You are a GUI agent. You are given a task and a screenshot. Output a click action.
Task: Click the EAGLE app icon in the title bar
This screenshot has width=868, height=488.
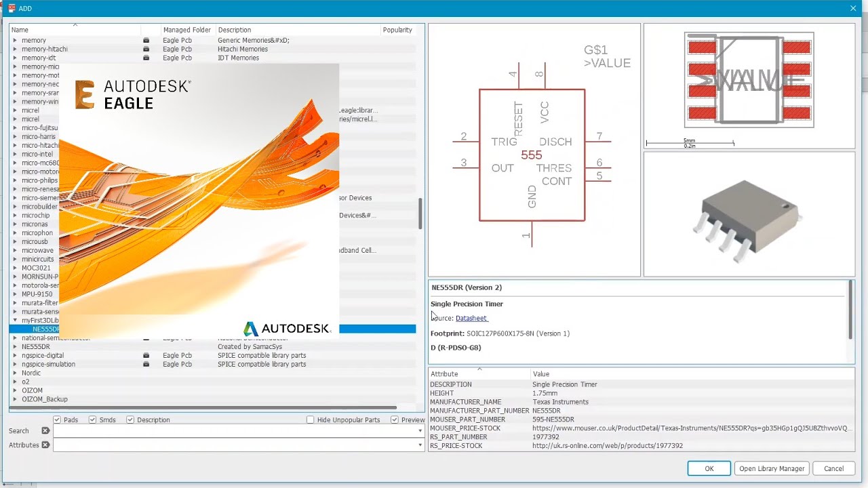click(x=12, y=8)
